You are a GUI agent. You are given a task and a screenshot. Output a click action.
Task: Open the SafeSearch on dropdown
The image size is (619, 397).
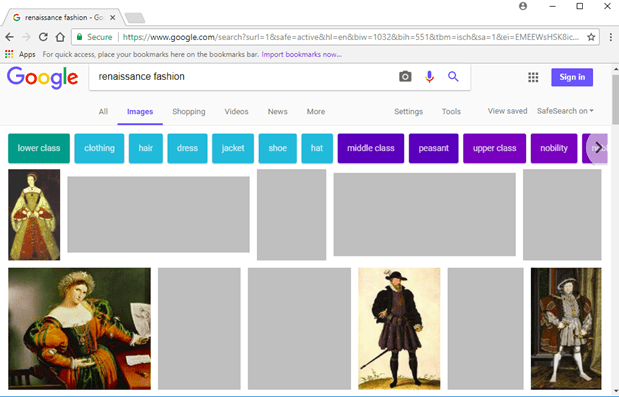coord(565,111)
